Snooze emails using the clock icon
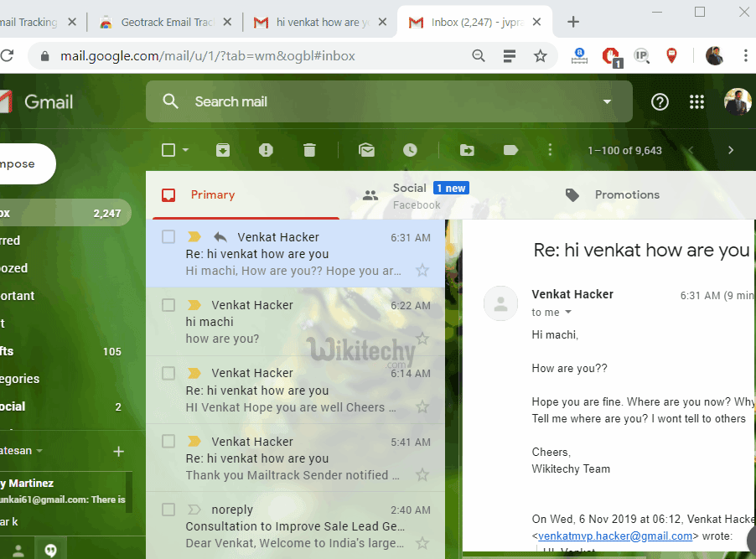Image resolution: width=756 pixels, height=559 pixels. [x=410, y=150]
